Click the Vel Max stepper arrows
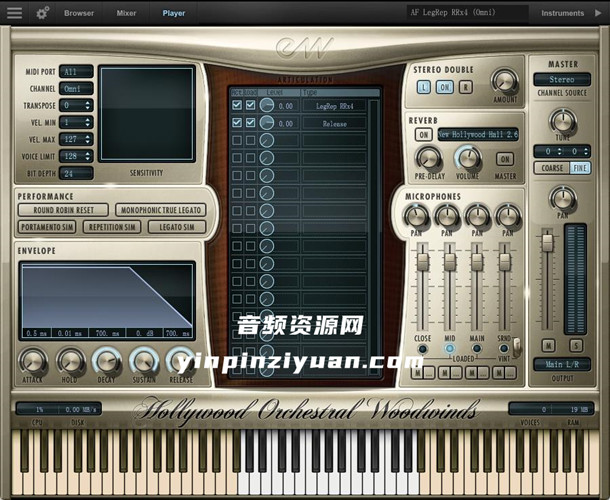The width and height of the screenshot is (610, 500). 88,139
